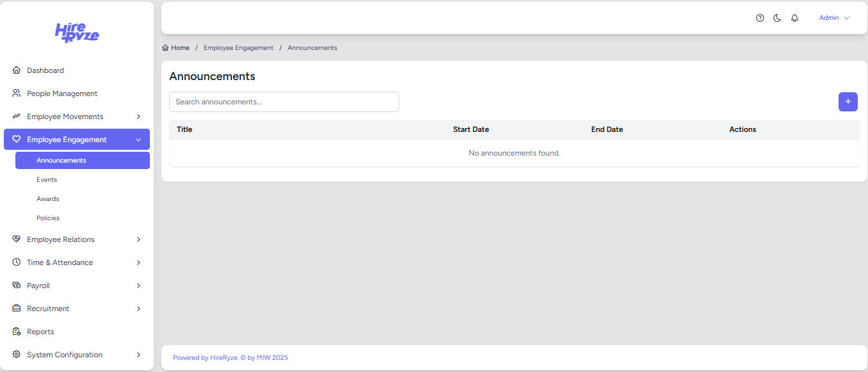This screenshot has height=372, width=868.
Task: Click the plus button to add announcement
Action: [848, 102]
